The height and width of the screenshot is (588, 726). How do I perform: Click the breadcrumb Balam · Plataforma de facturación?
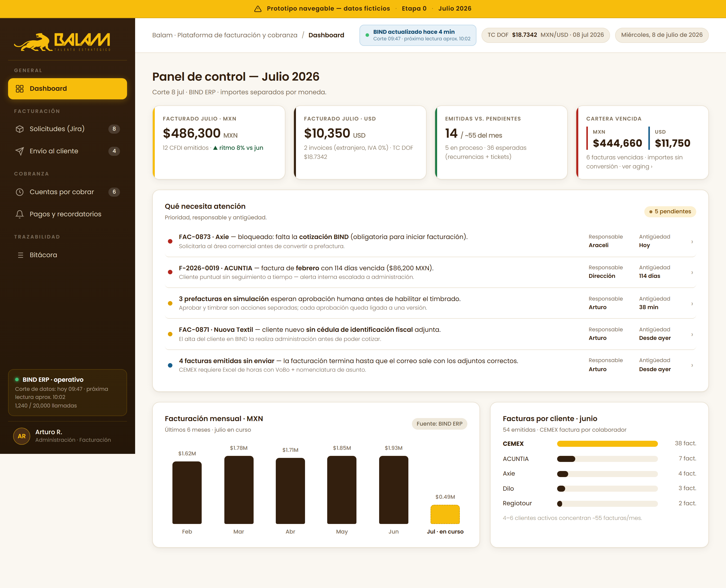point(225,35)
